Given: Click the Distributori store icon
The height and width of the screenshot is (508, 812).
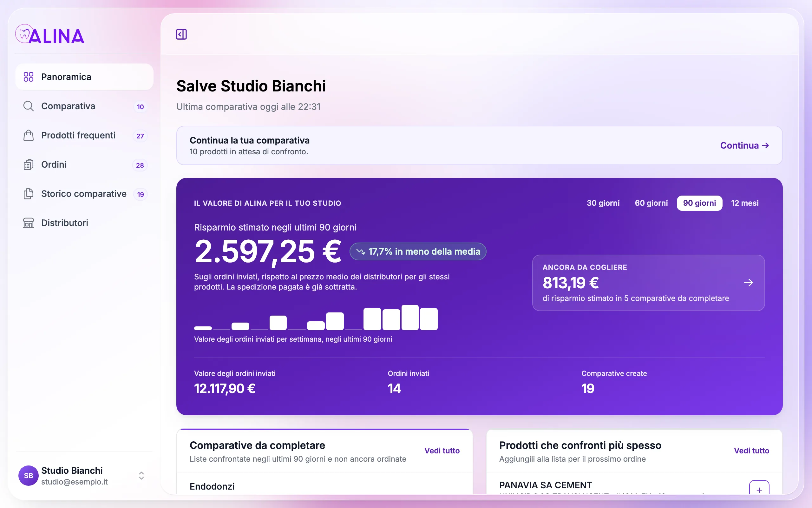Looking at the screenshot, I should pos(29,223).
